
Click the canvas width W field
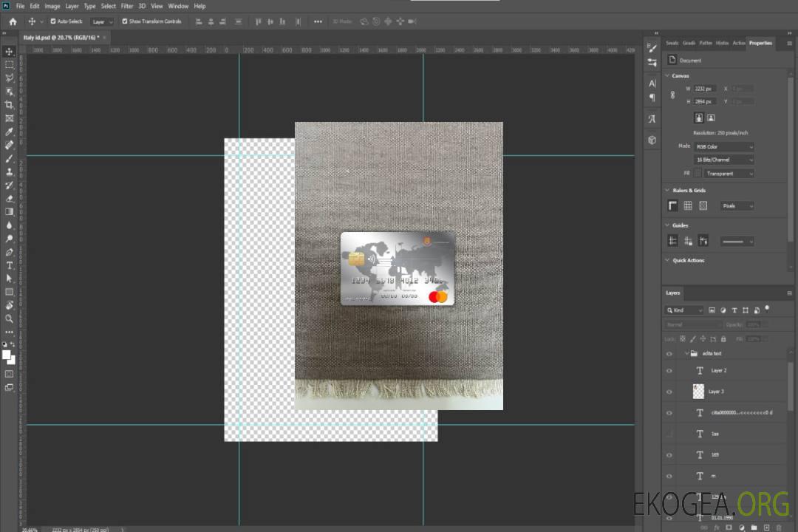(x=705, y=89)
